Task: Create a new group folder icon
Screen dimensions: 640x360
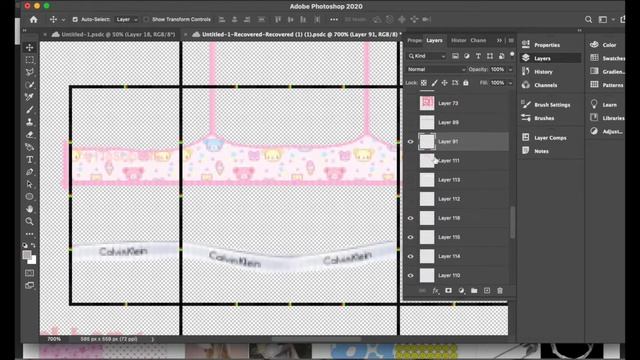Action: pos(474,291)
